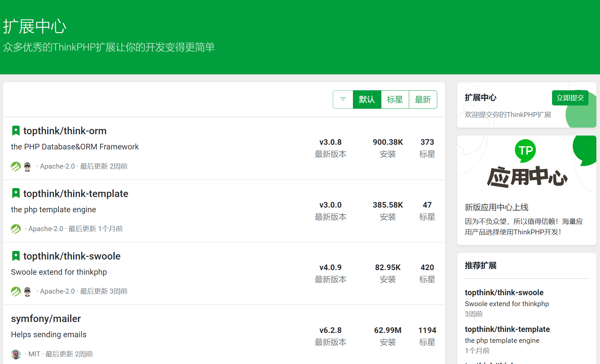Click 1194 star count
The image size is (600, 364).
[427, 330]
